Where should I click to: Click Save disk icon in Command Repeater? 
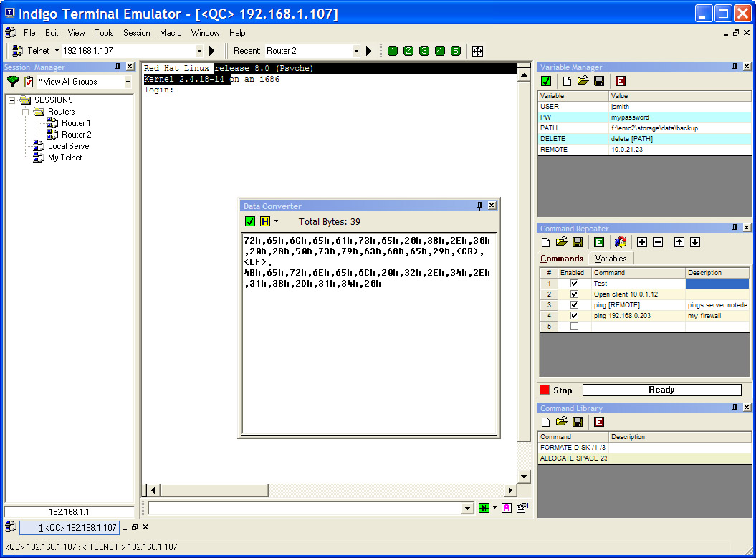point(578,242)
